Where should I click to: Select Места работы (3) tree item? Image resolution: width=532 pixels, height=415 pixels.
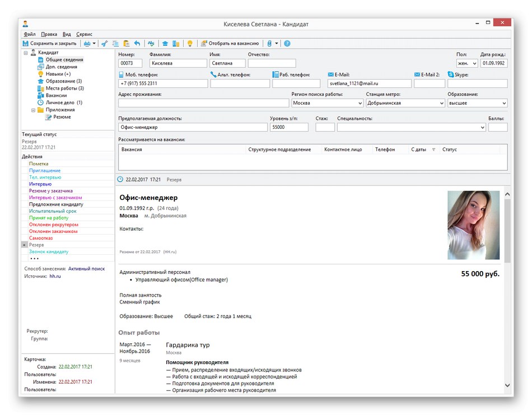coord(65,88)
